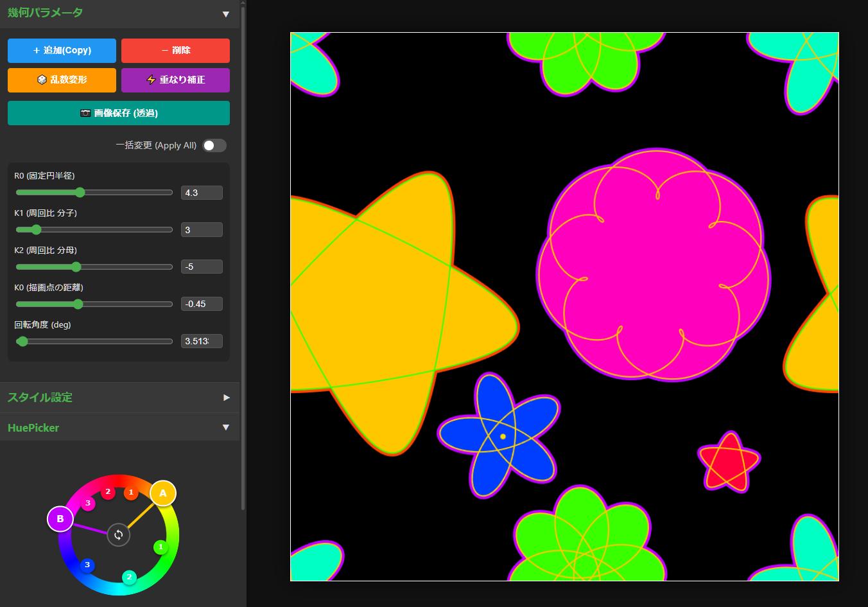Click the 画像保存 (透過) button
The height and width of the screenshot is (607, 868).
click(x=119, y=113)
